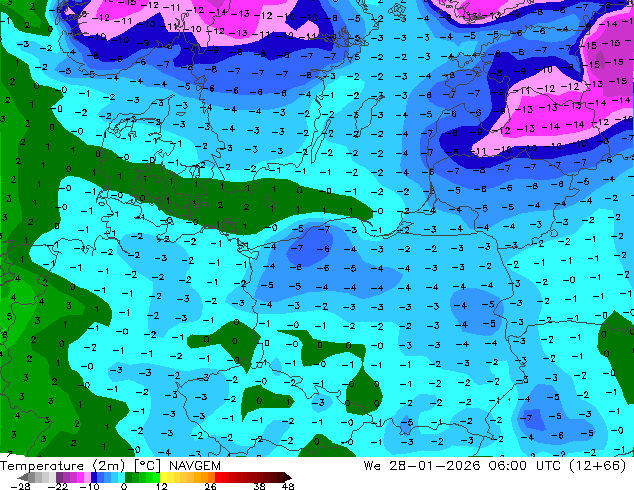This screenshot has width=634, height=490.
Task: Click the date '28-01-2026'
Action: [434, 466]
